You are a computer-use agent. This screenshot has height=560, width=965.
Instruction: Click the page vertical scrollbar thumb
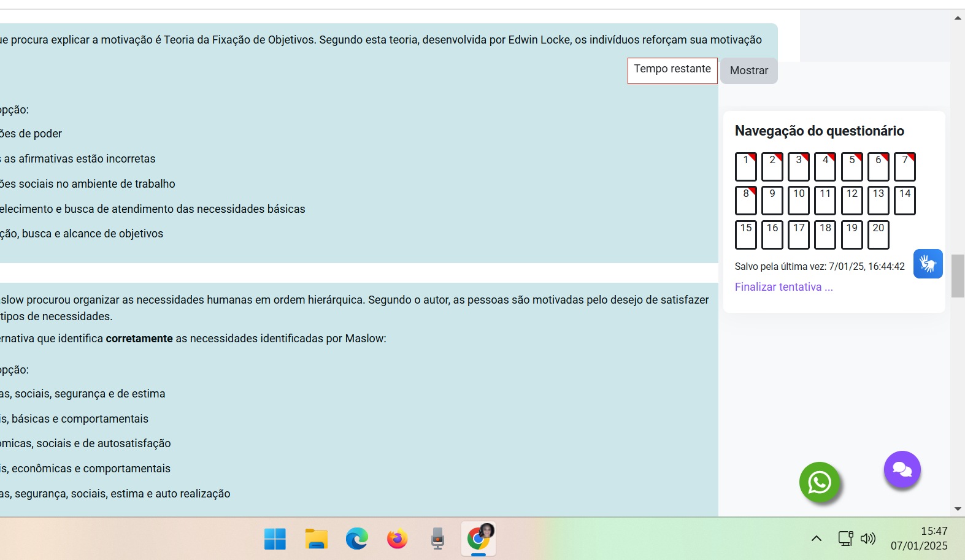click(x=958, y=276)
